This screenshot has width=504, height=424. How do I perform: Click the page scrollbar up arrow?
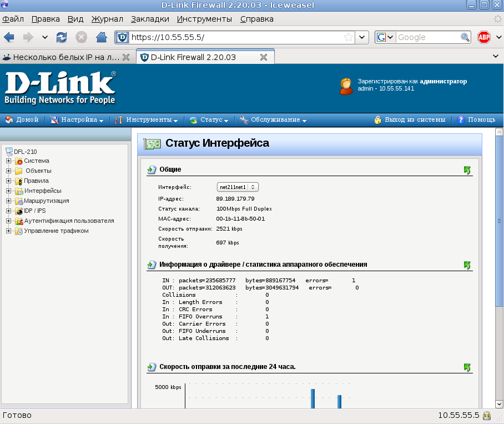point(499,132)
